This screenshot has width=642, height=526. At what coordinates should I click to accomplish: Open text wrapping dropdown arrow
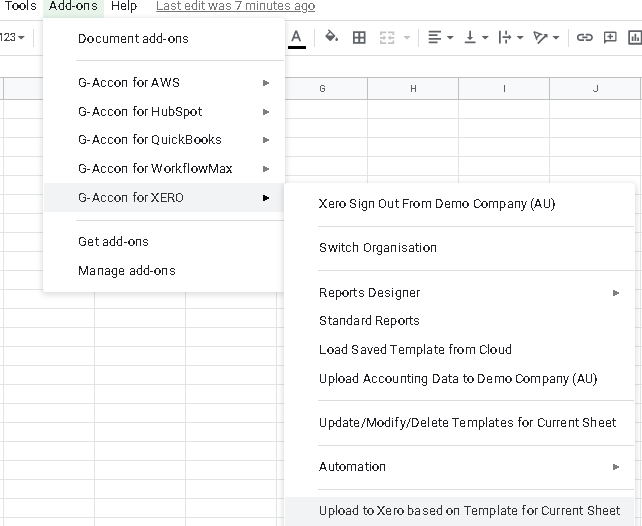coord(520,38)
